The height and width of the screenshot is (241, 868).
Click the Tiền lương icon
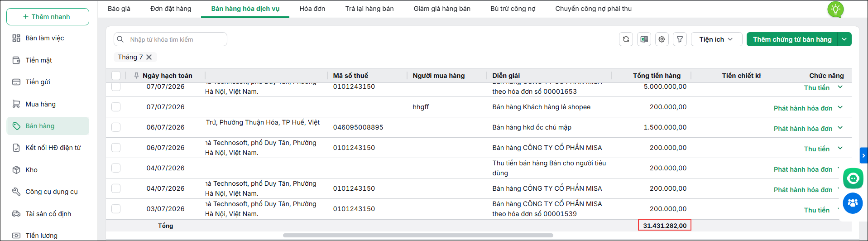tap(16, 236)
